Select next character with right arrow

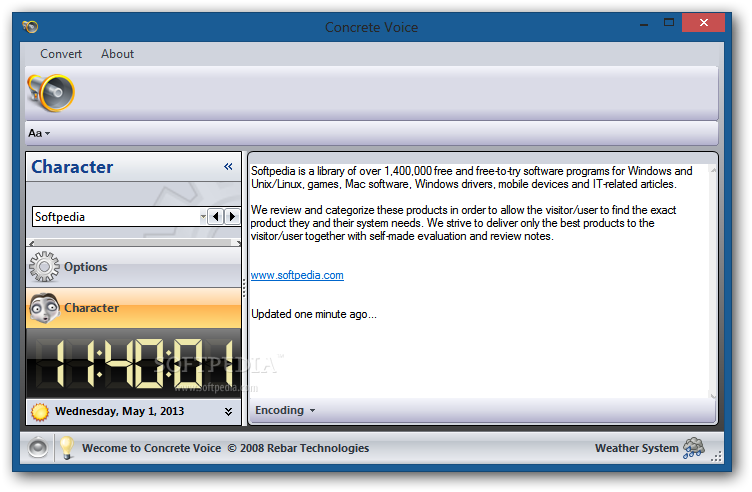point(232,217)
